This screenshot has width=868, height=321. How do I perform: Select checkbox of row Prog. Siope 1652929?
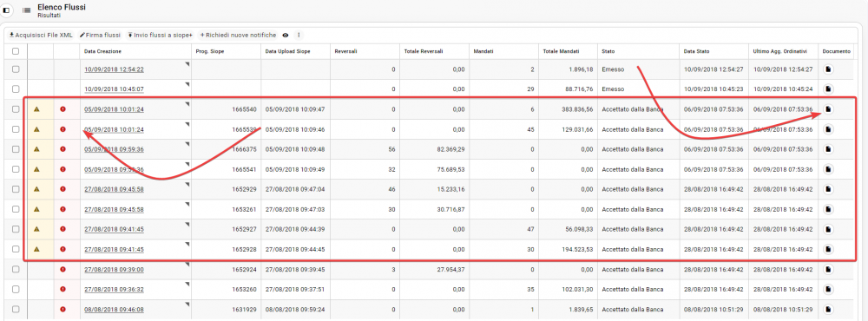pyautogui.click(x=16, y=189)
